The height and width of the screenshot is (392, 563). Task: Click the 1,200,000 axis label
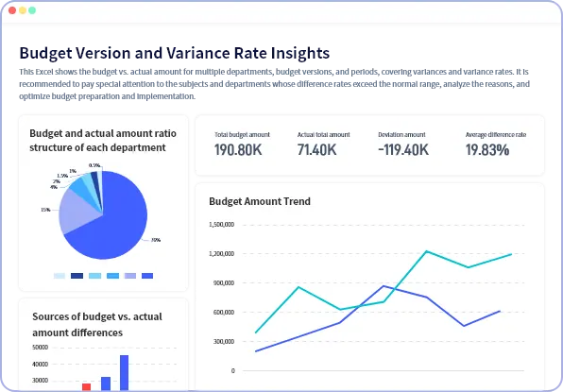coord(221,254)
